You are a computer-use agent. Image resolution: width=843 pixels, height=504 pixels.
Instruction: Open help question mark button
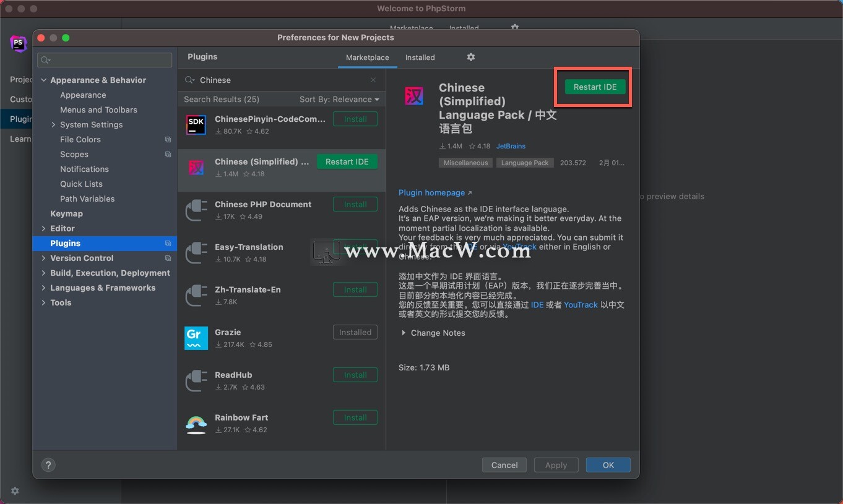pos(48,465)
